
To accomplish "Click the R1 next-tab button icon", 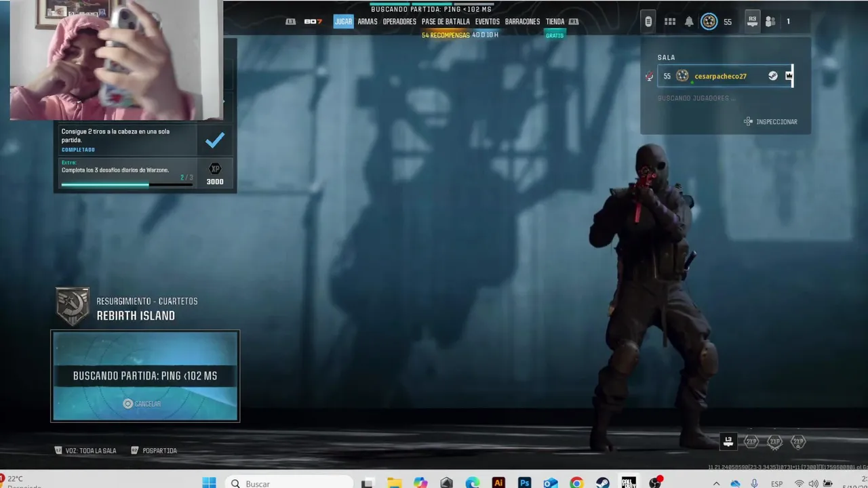I will [574, 22].
